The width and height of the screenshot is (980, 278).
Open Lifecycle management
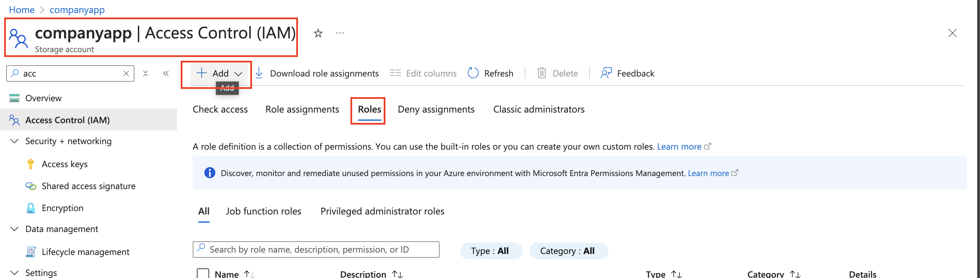tap(86, 252)
